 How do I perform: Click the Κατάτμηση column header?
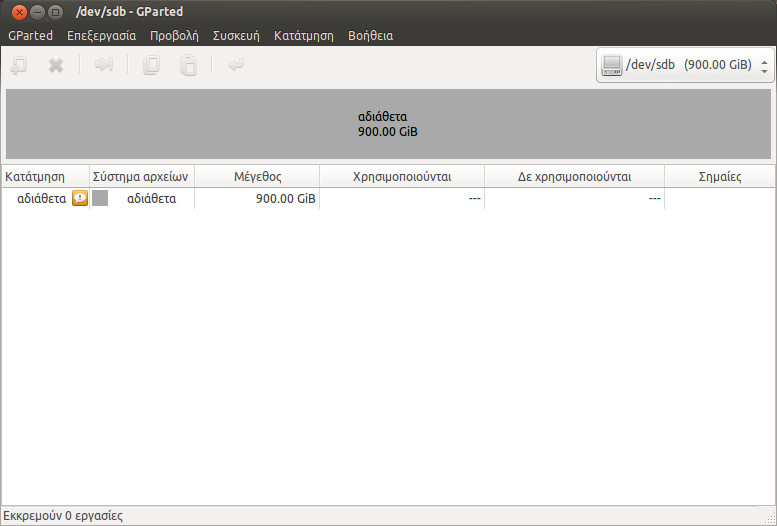click(45, 176)
